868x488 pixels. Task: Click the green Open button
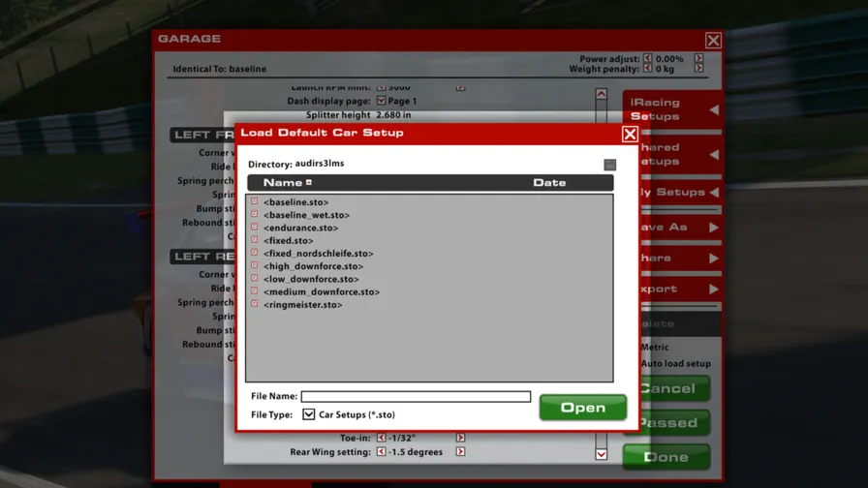tap(583, 408)
